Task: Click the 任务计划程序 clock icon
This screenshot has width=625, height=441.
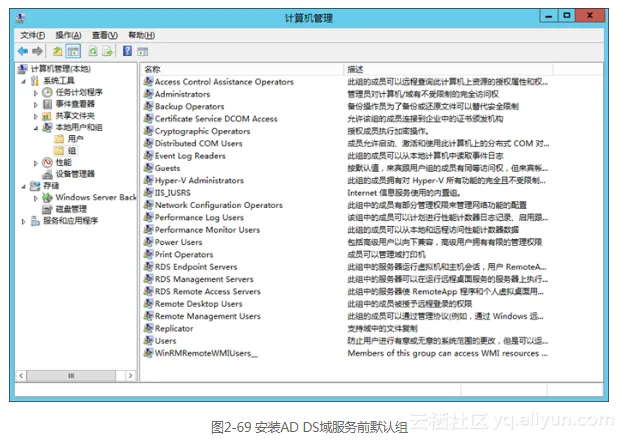Action: click(47, 93)
